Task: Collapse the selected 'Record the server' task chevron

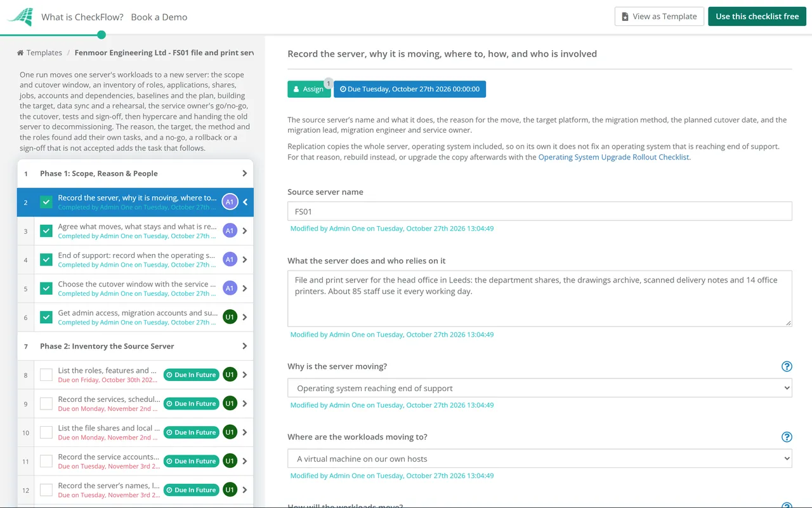Action: [x=245, y=202]
